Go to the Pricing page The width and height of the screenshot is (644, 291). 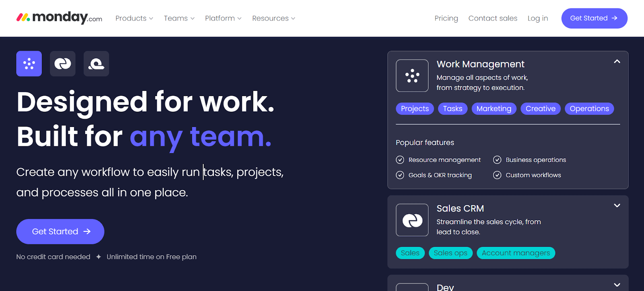(x=446, y=18)
